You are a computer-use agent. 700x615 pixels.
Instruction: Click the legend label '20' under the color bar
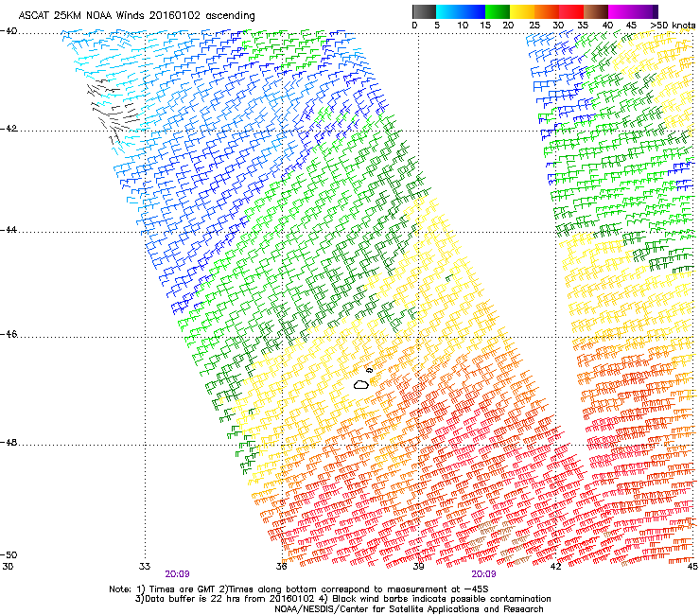pos(508,26)
